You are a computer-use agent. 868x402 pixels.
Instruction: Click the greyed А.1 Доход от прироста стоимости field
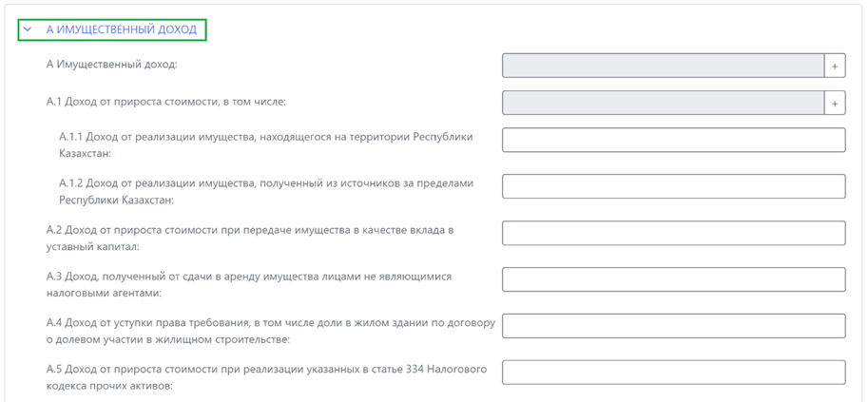663,103
